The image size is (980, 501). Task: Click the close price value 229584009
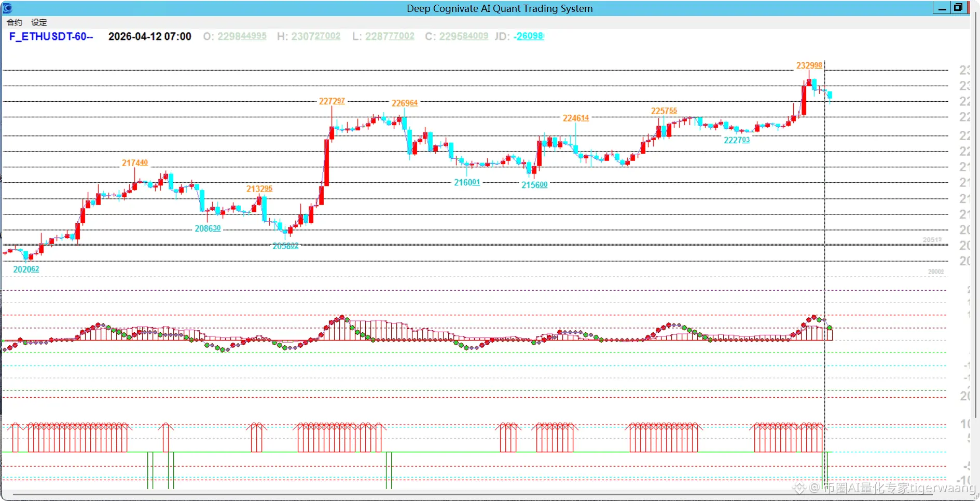[464, 36]
